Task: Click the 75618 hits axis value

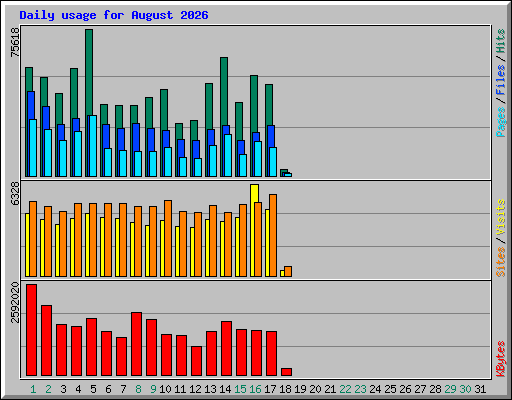Action: click(x=15, y=42)
